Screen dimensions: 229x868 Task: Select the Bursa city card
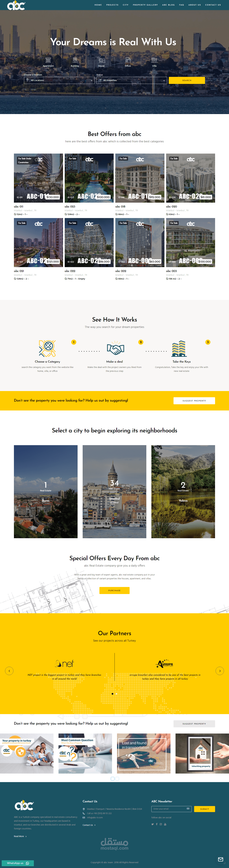[46, 492]
